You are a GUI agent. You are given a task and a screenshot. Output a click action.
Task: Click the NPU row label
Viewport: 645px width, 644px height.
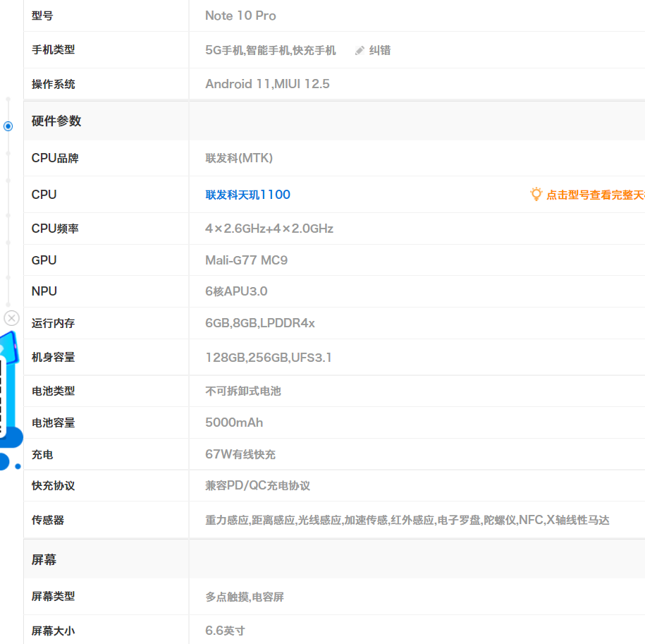click(44, 291)
